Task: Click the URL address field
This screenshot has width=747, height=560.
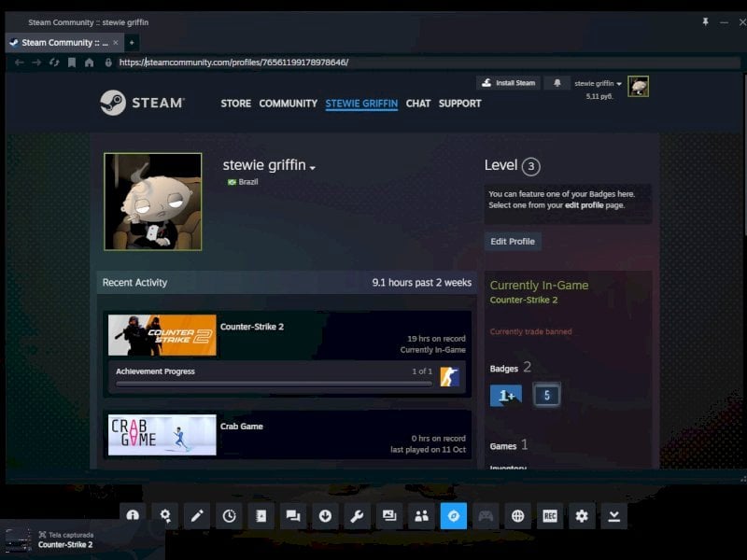Action: [x=428, y=63]
